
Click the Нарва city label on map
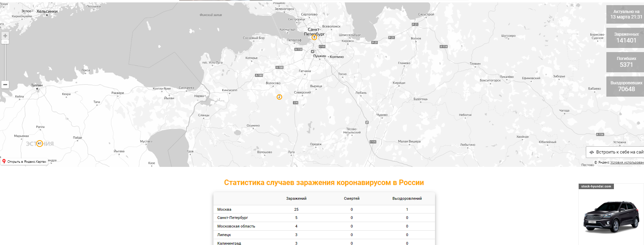pyautogui.click(x=199, y=96)
